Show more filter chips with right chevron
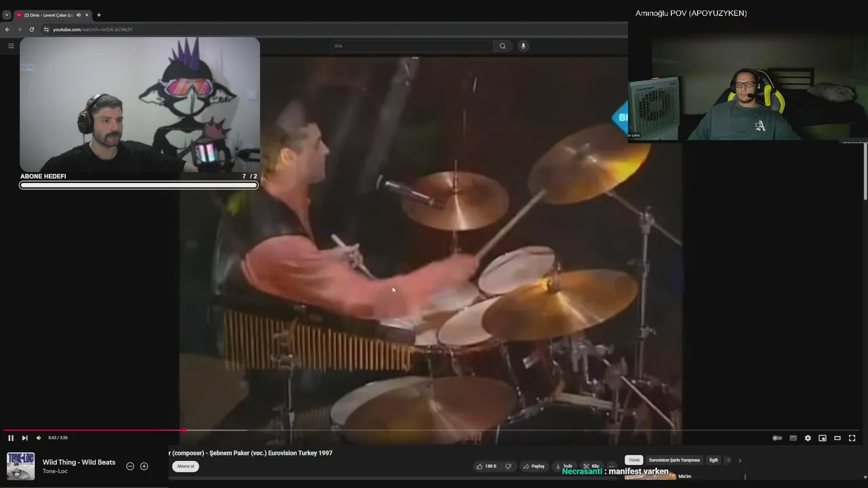This screenshot has height=488, width=868. [740, 460]
